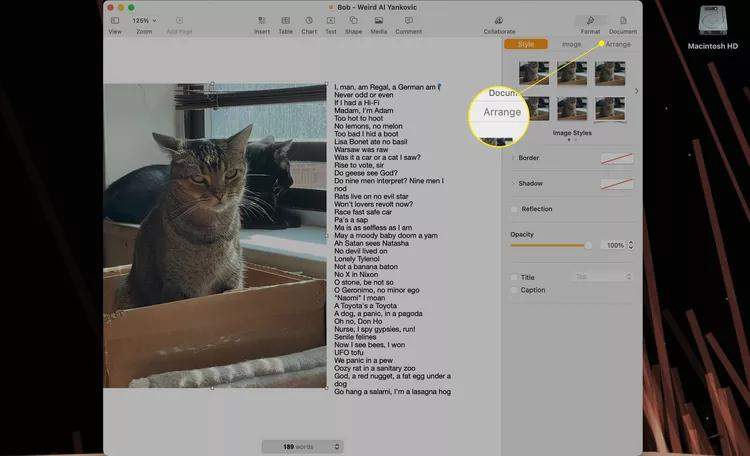Open the 125% zoom dropdown
Screen dimensions: 750x456
point(145,20)
